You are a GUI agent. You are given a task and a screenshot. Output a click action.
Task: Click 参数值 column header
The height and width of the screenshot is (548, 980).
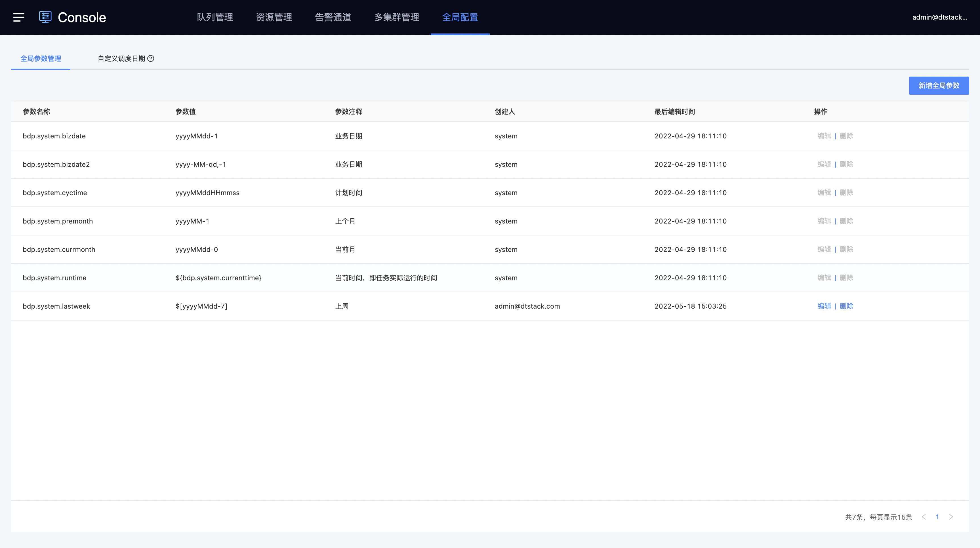[x=186, y=111]
